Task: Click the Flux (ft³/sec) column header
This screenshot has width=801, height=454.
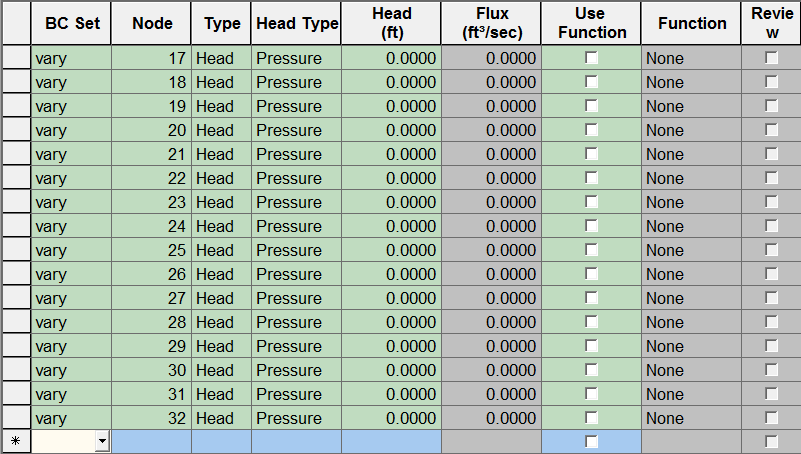Action: click(491, 23)
